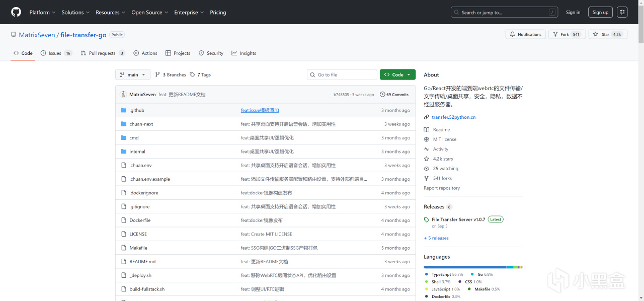Open the Pull requests tab
Image resolution: width=644 pixels, height=301 pixels.
103,53
